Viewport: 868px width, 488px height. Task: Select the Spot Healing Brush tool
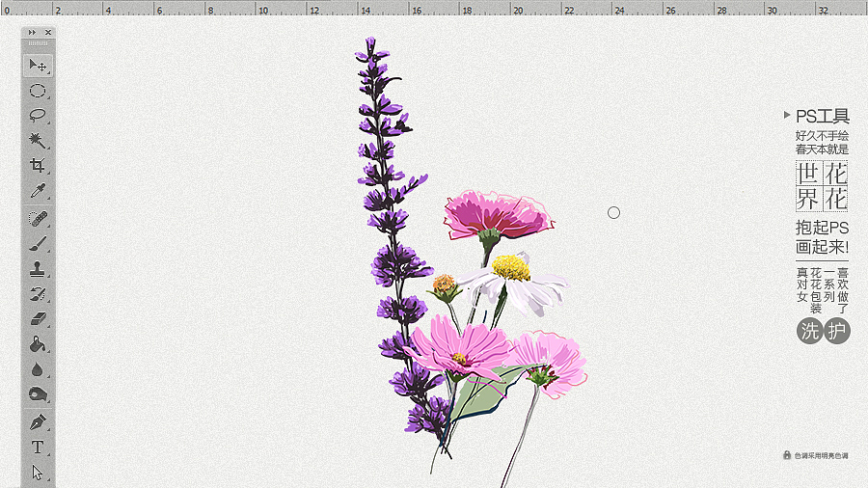pos(38,219)
